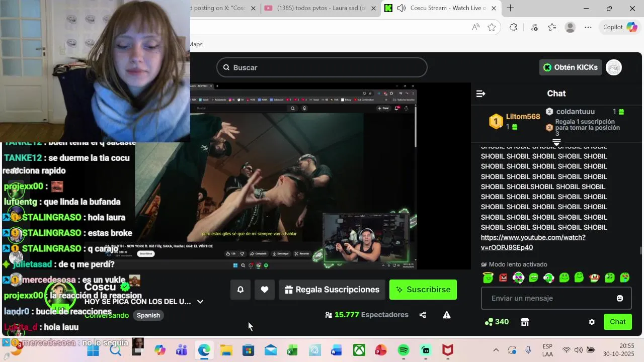Viewport: 644px width, 362px height.
Task: Open Word from the taskbar
Action: click(x=337, y=350)
